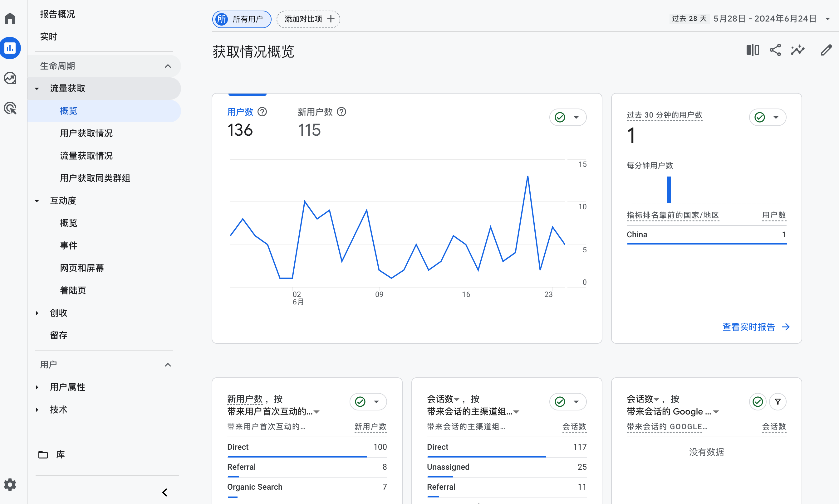The width and height of the screenshot is (839, 504).
Task: Collapse the 生命周期 section
Action: click(168, 66)
